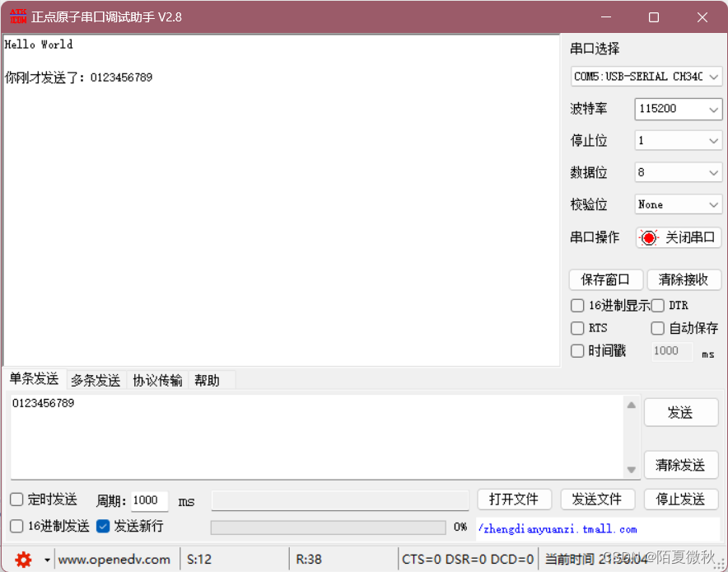Click the 发送 send button
This screenshot has height=572, width=728.
681,412
